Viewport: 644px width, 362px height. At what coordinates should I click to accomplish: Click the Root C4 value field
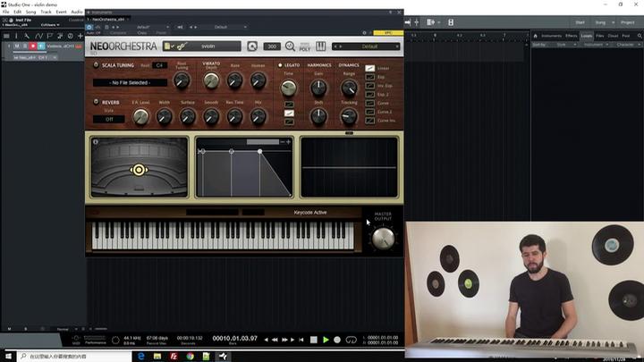tap(159, 65)
